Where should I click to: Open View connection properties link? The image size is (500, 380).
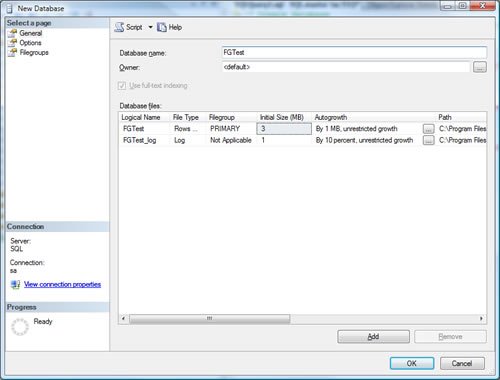(x=62, y=284)
